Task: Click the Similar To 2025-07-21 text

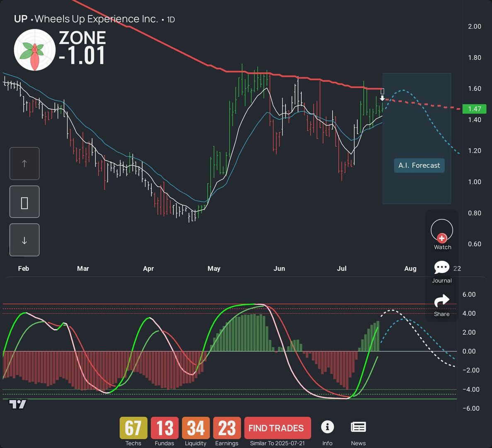Action: 277,443
